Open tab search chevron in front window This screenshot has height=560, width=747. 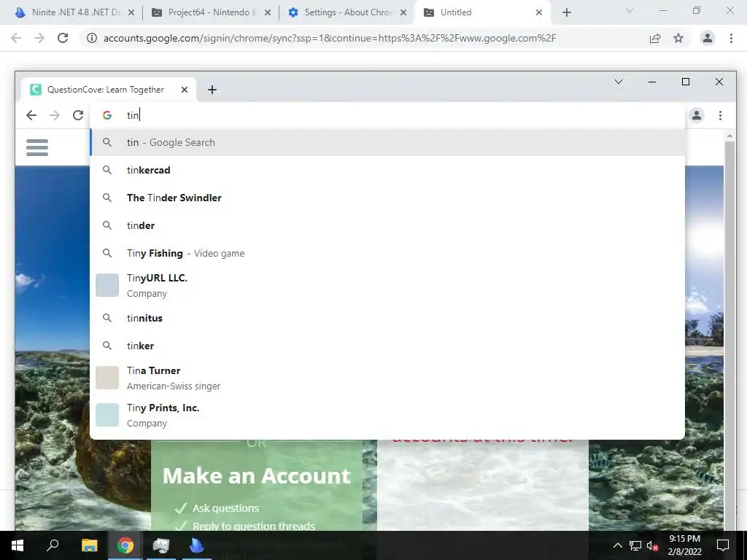[619, 82]
